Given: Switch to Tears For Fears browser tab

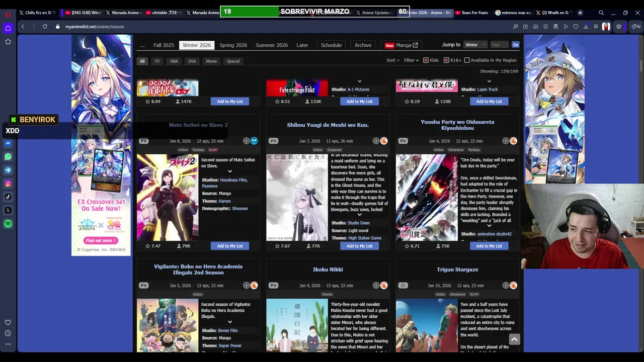Looking at the screenshot, I should 473,13.
